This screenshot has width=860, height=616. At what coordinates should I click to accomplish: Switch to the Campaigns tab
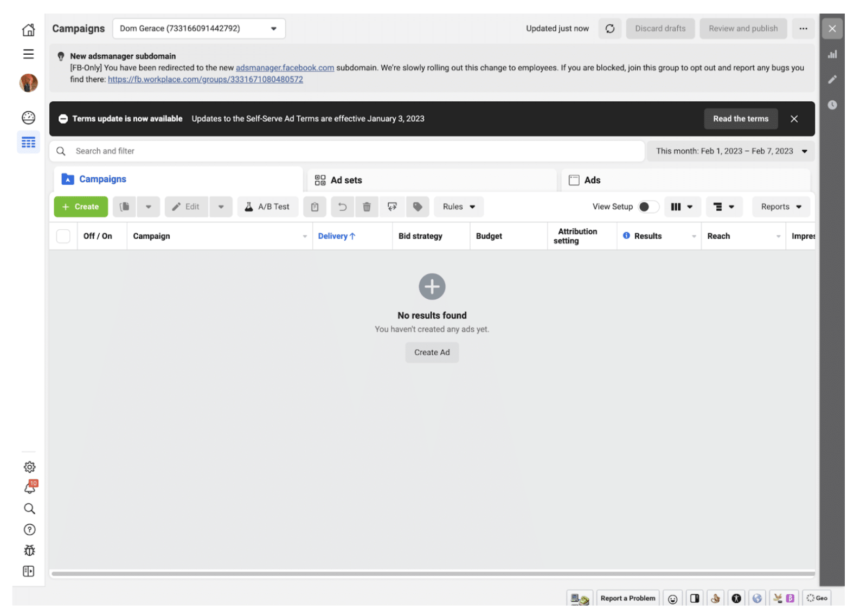(178, 179)
